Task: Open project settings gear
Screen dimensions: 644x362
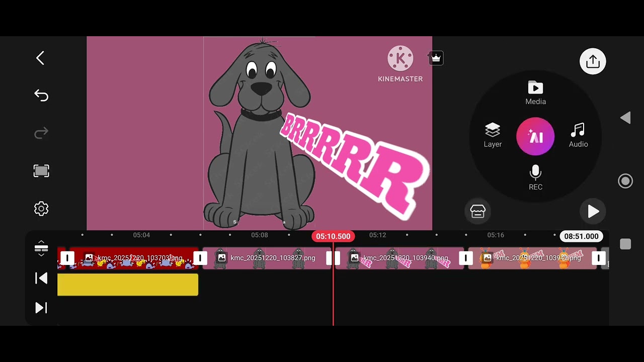Action: pos(41,209)
